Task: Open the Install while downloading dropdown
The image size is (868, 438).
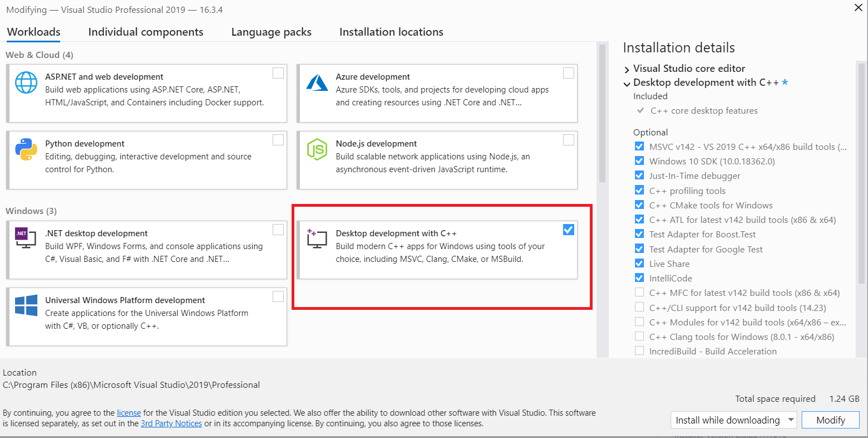Action: tap(734, 420)
